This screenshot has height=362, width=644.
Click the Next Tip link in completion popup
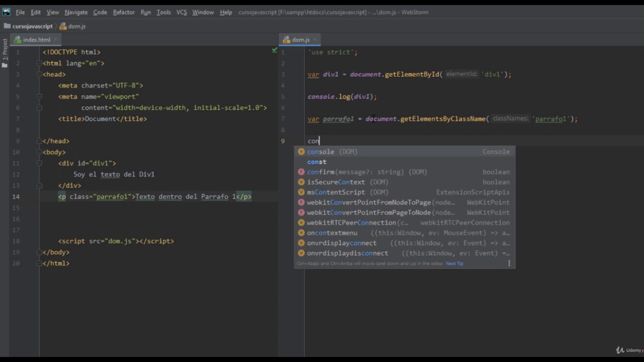pyautogui.click(x=454, y=263)
